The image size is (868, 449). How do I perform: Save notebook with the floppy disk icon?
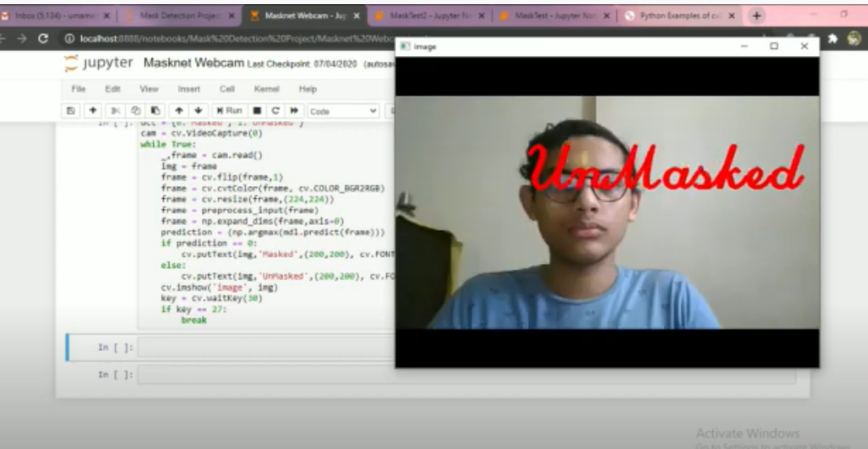tap(71, 111)
